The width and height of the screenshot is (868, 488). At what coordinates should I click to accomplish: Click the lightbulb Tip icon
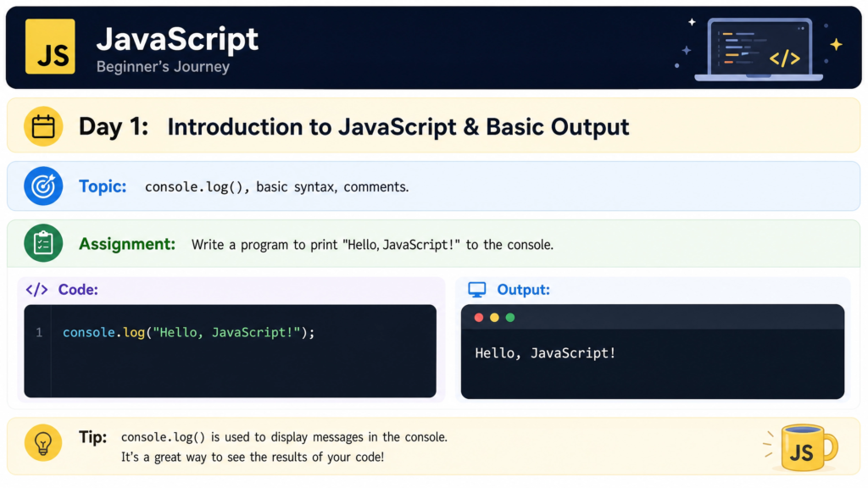[x=43, y=442]
